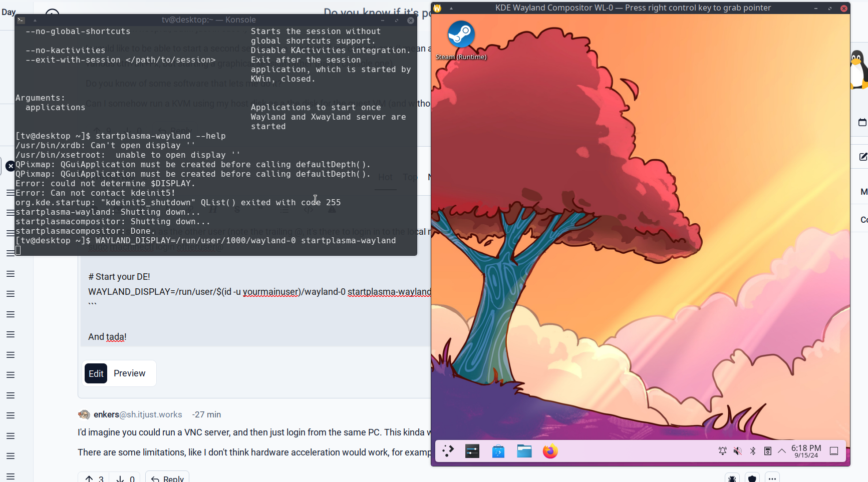The height and width of the screenshot is (482, 868).
Task: Click the '# Start your DE!' line in the editor
Action: click(x=119, y=277)
